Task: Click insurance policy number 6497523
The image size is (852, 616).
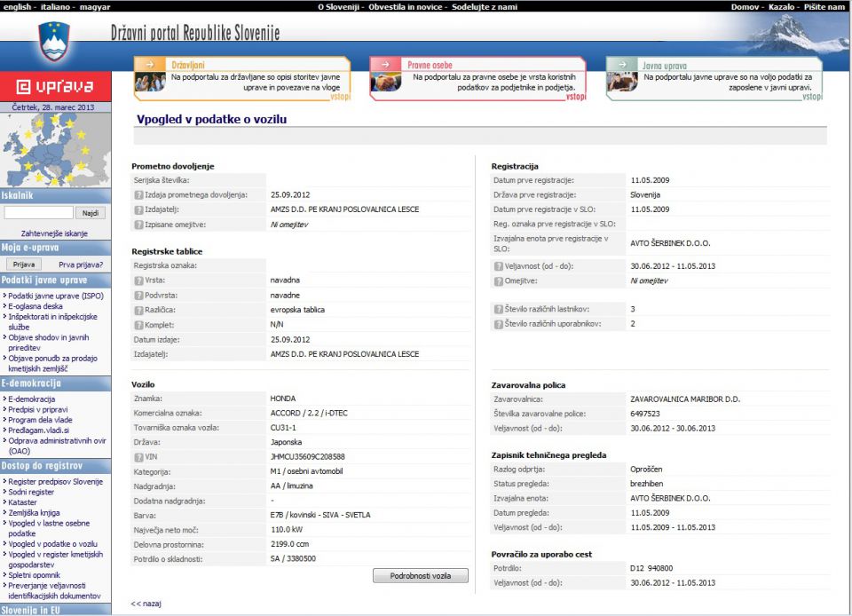Action: tap(645, 414)
